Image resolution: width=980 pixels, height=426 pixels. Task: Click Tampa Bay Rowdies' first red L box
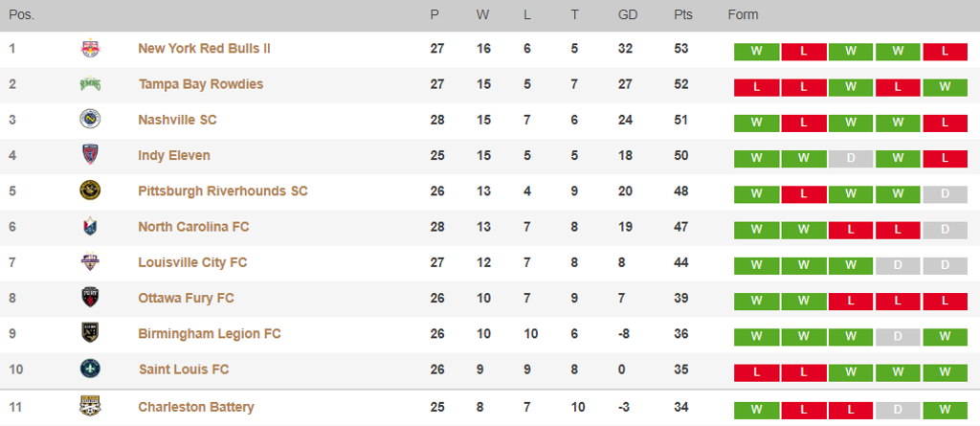756,87
